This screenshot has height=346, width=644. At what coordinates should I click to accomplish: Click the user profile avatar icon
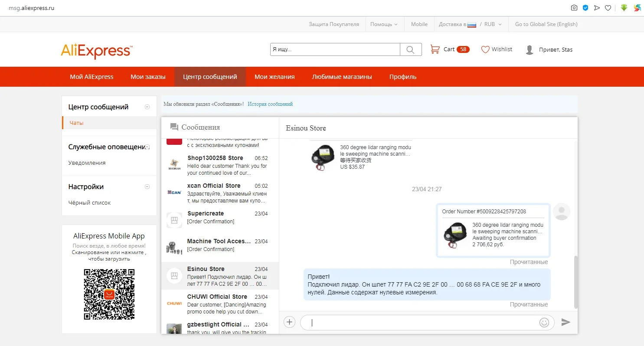pyautogui.click(x=529, y=49)
